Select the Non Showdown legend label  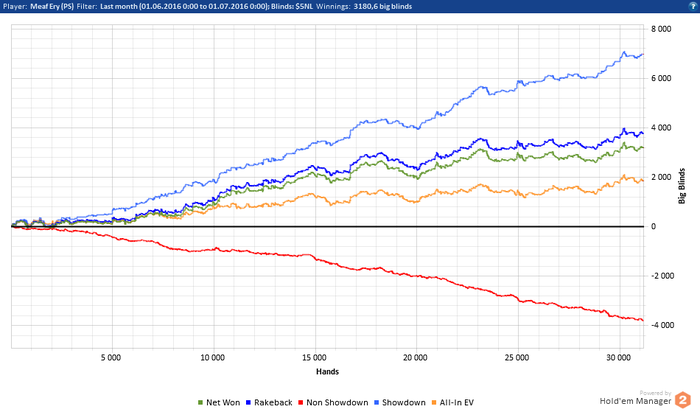click(337, 403)
